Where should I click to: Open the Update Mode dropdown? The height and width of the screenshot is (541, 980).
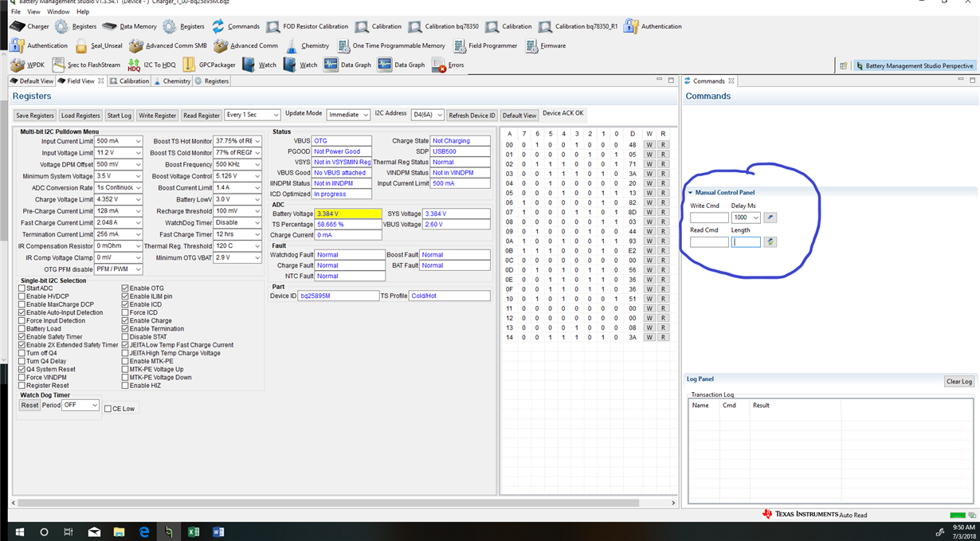tap(348, 115)
